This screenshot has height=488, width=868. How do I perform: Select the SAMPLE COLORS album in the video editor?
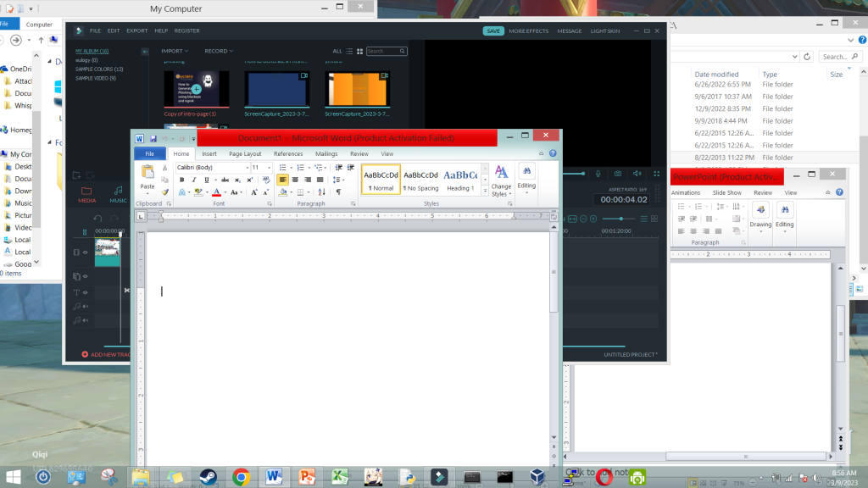tap(99, 69)
